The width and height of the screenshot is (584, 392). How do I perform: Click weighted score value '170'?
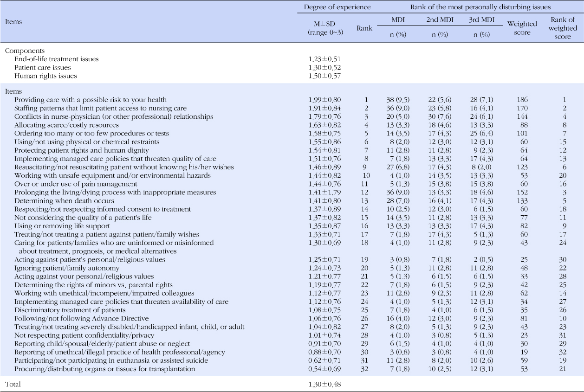click(x=522, y=108)
